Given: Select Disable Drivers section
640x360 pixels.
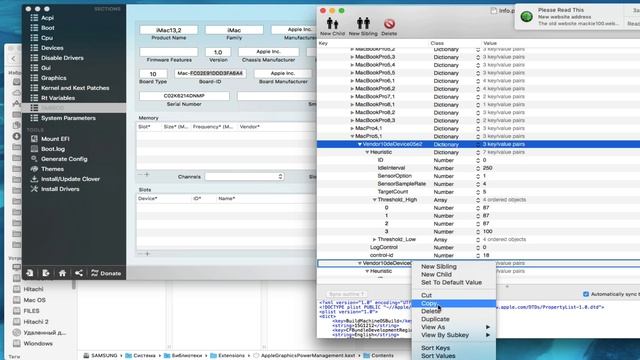Looking at the screenshot, I should [62, 58].
